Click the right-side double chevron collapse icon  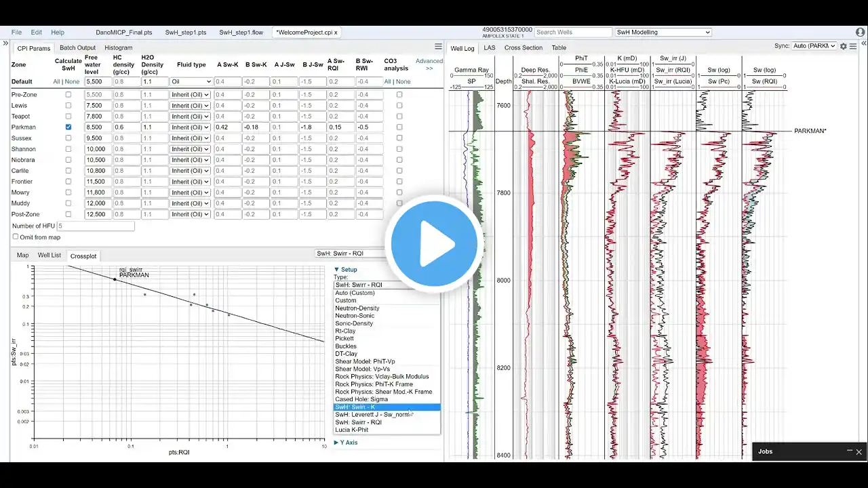(x=863, y=43)
